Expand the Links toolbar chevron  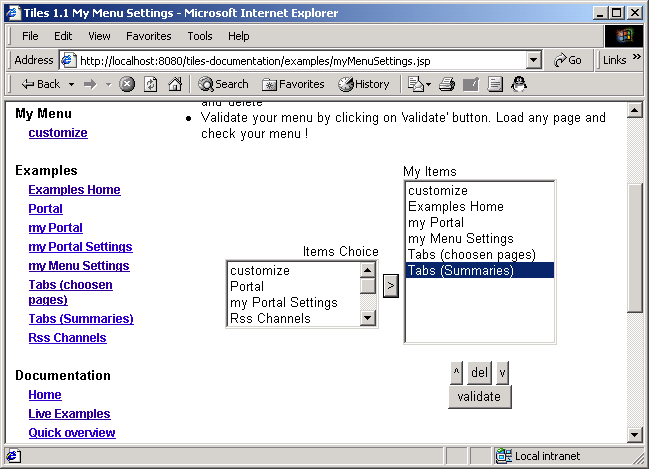pos(637,57)
